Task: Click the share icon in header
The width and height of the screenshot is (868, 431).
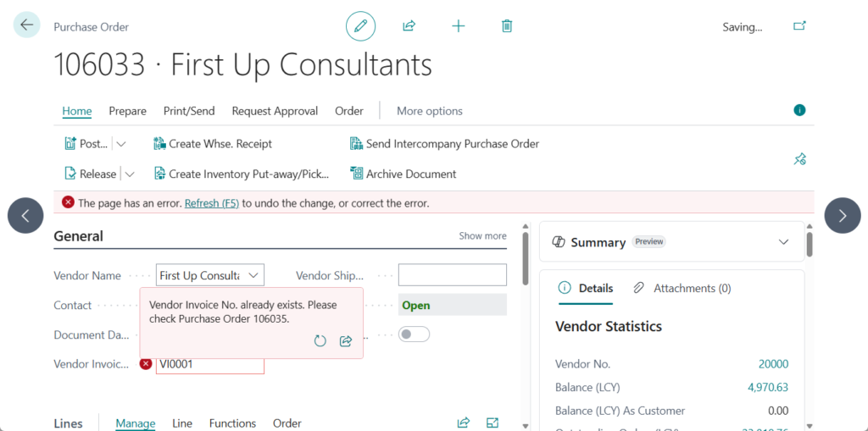Action: coord(409,26)
